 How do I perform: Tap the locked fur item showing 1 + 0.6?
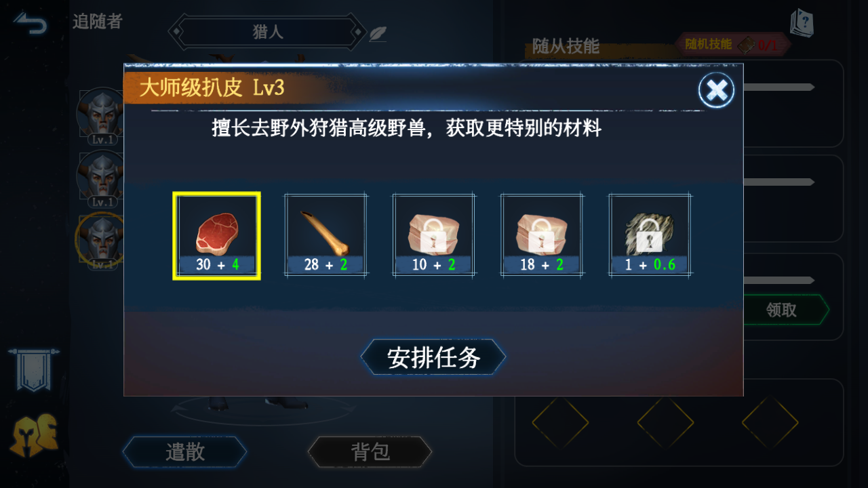pyautogui.click(x=650, y=235)
